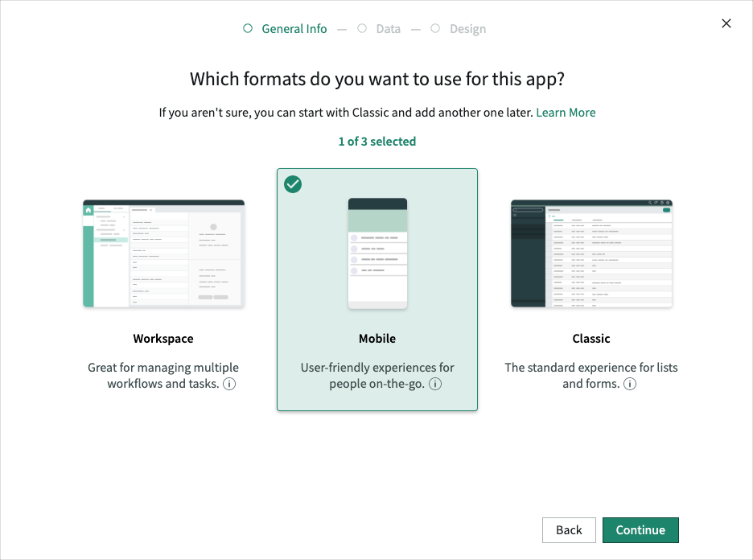753x560 pixels.
Task: Click the '1 of 3 selected' indicator
Action: tap(377, 141)
